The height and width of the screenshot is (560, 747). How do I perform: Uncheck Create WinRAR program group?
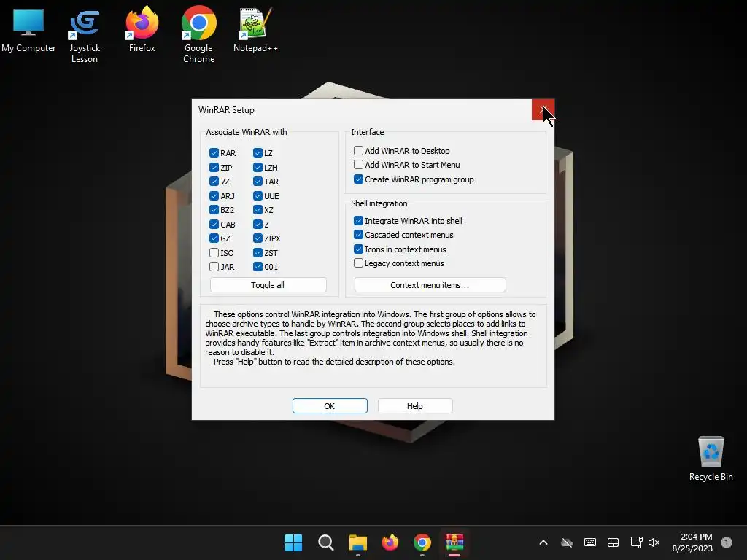tap(358, 179)
